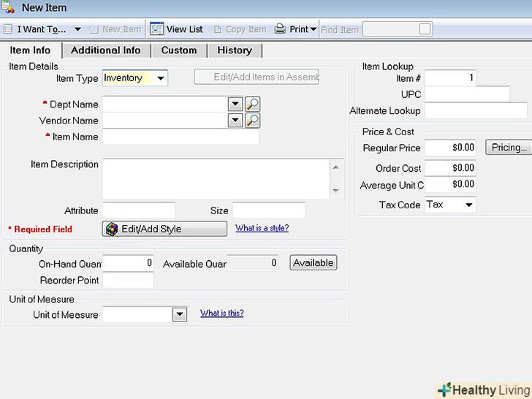This screenshot has height=399, width=532.
Task: Click the Available button
Action: [x=313, y=263]
